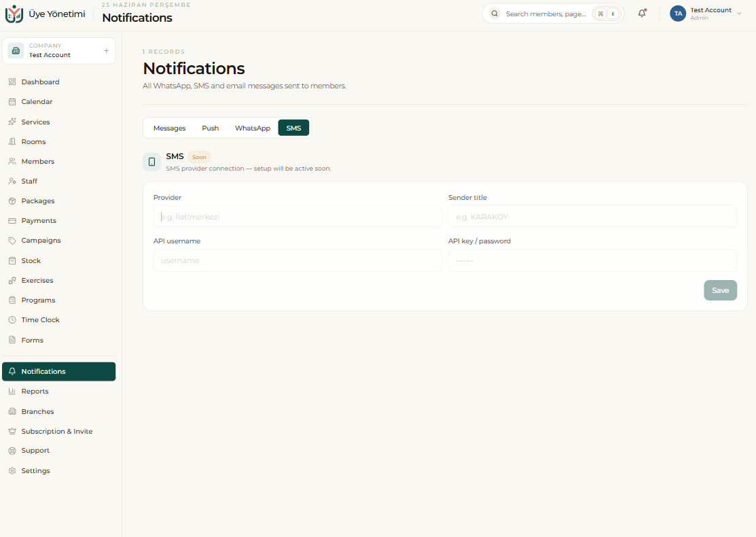Open the Campaigns section

(x=59, y=241)
